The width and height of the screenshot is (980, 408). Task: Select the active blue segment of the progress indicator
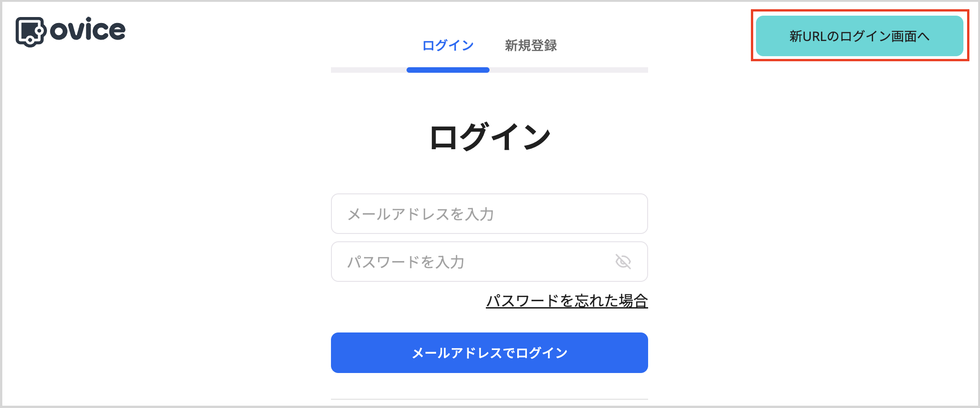(448, 70)
